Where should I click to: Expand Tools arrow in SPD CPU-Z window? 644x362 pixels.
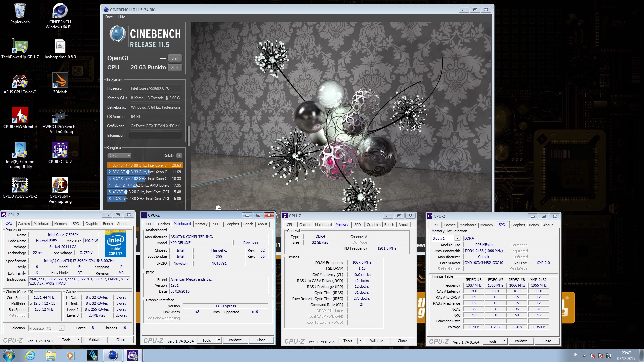(504, 341)
